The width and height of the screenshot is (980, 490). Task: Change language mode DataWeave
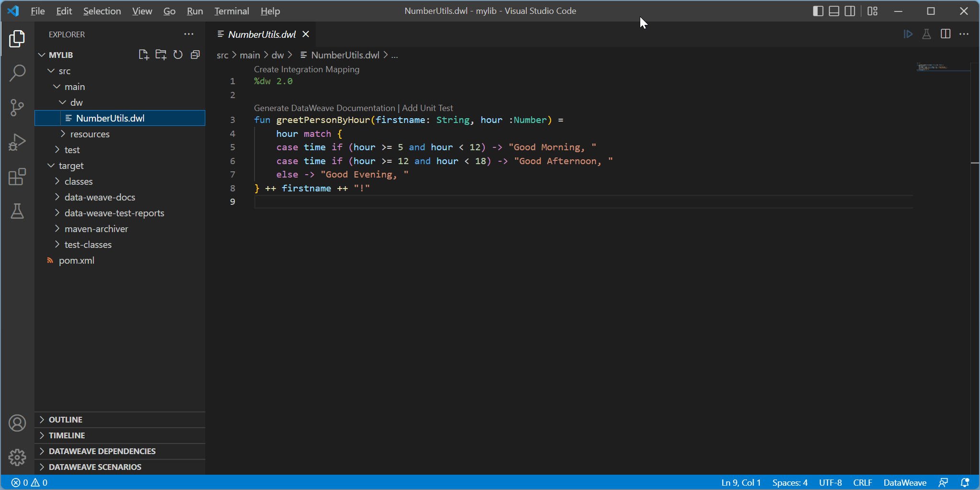905,482
